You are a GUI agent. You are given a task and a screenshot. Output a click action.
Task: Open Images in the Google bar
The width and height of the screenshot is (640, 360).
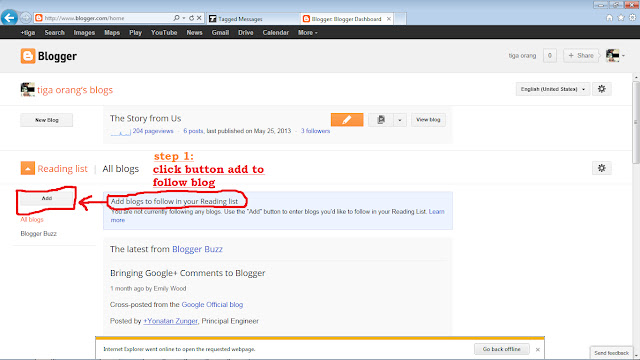click(84, 33)
